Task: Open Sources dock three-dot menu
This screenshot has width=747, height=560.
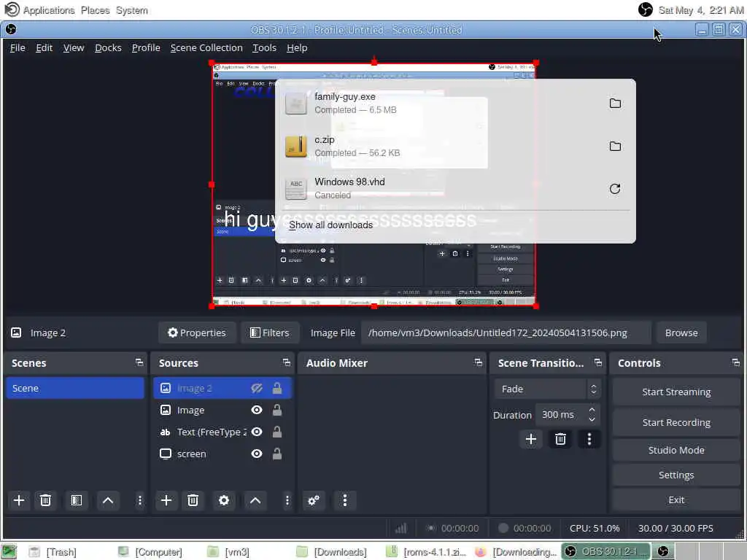Action: [x=287, y=500]
